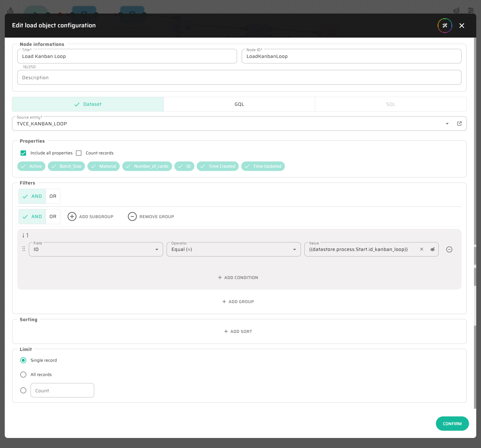Screen dimensions: 481x448
Task: Click into the Description input field
Action: [x=239, y=77]
